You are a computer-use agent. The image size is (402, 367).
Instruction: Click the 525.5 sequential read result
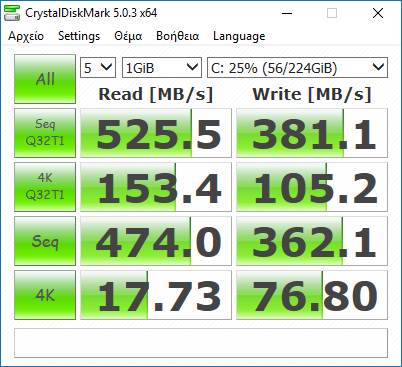[156, 133]
